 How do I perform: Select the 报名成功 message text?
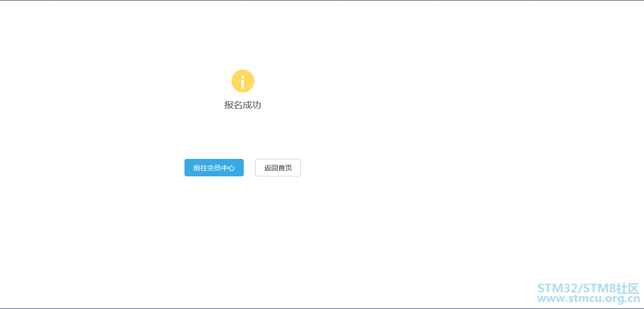tap(243, 105)
